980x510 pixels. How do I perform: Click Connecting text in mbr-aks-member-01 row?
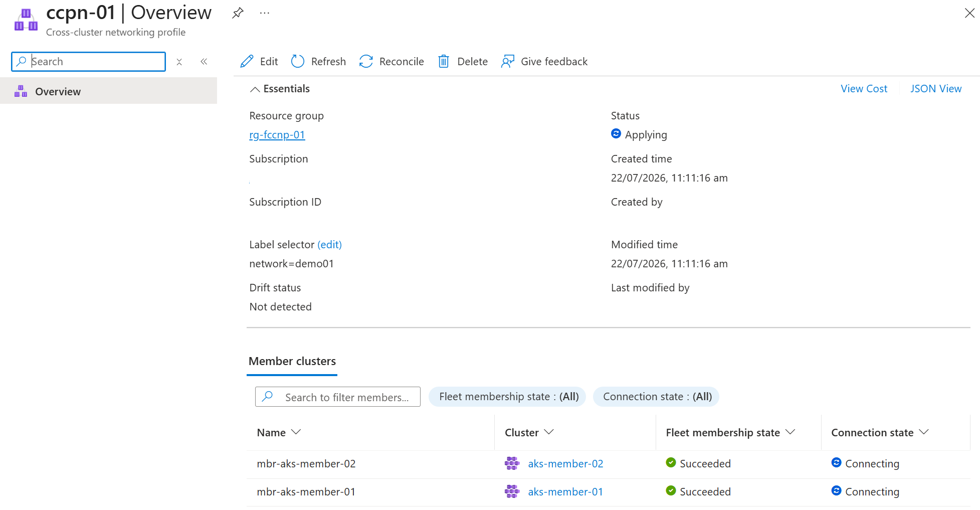(x=872, y=492)
